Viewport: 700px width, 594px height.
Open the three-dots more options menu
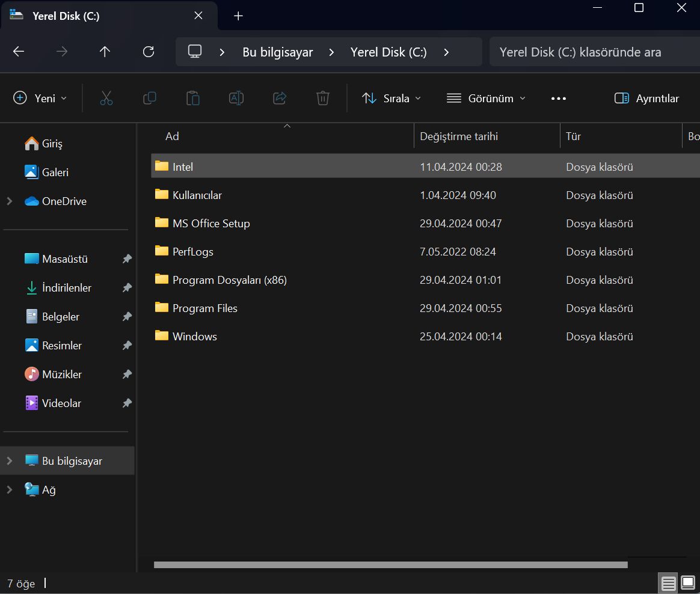click(x=559, y=98)
